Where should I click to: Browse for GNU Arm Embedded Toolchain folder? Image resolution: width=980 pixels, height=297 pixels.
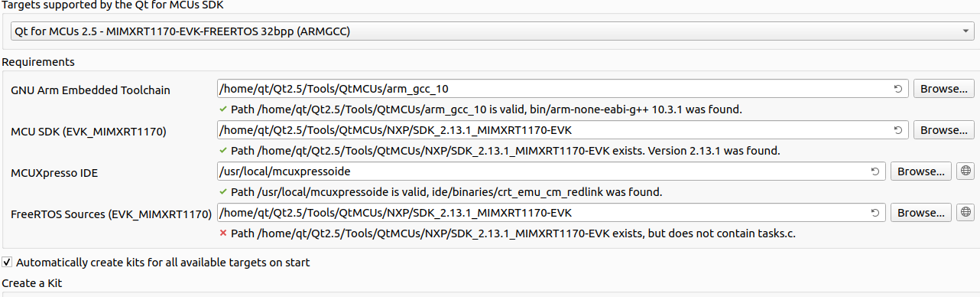click(944, 88)
